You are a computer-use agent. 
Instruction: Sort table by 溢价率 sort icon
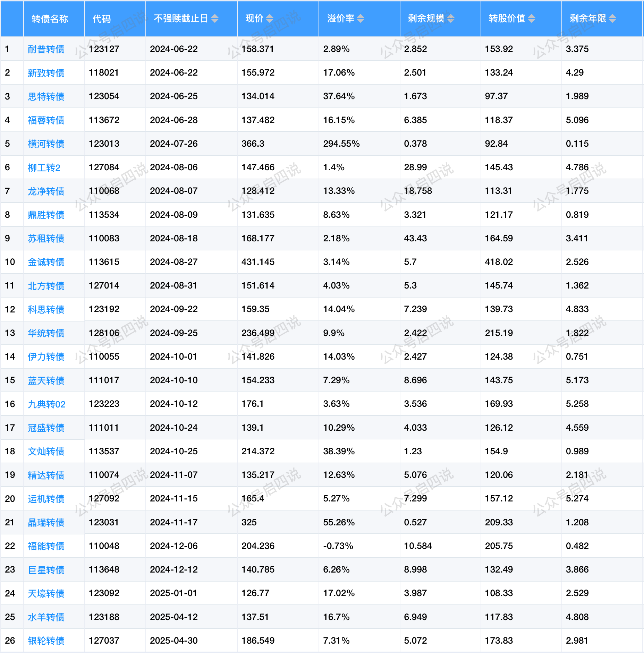click(x=361, y=19)
